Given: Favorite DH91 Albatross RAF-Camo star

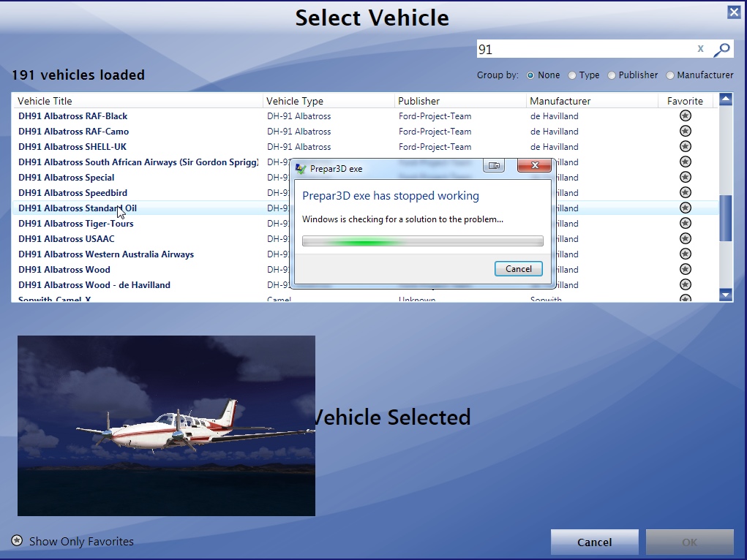Looking at the screenshot, I should pyautogui.click(x=685, y=131).
